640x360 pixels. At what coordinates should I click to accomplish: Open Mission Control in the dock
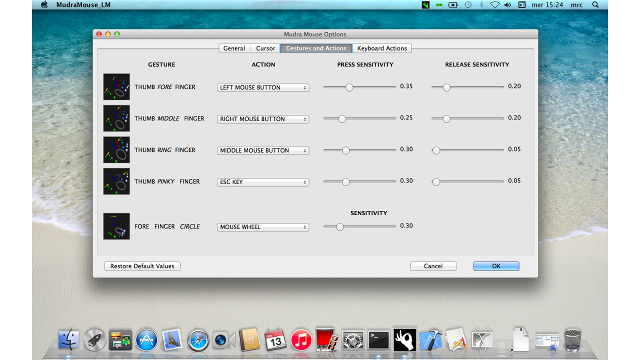[120, 340]
